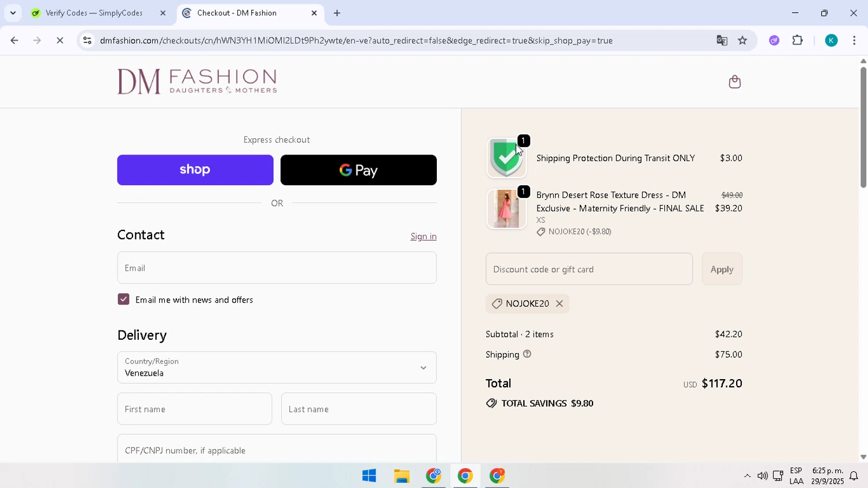The height and width of the screenshot is (488, 868).
Task: Click the Discount code or gift card field
Action: [x=589, y=269]
